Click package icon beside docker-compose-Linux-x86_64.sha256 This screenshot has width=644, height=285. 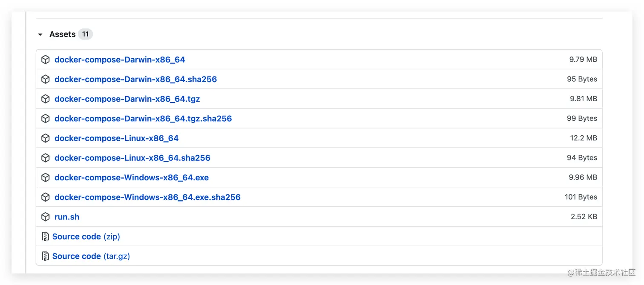tap(46, 158)
